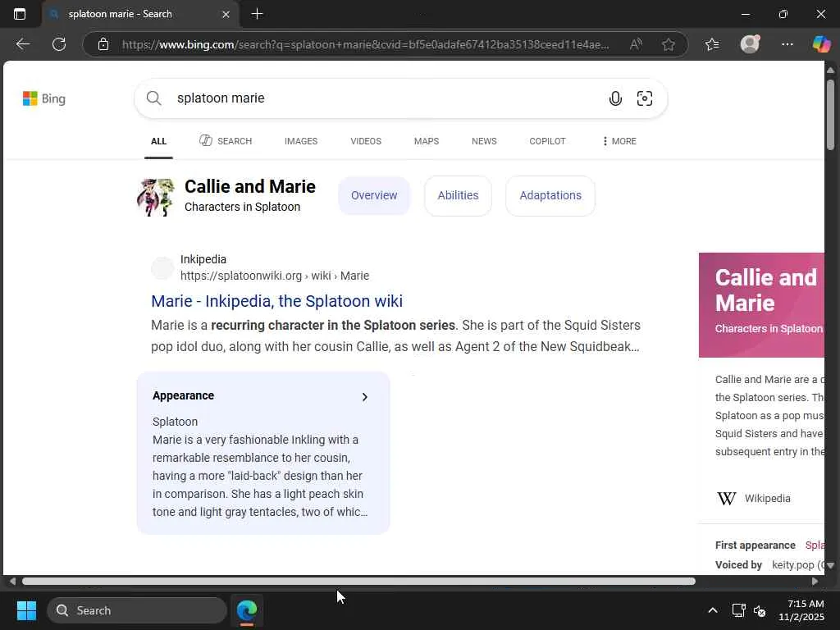View site information lock icon
Image resolution: width=840 pixels, height=630 pixels.
click(103, 44)
